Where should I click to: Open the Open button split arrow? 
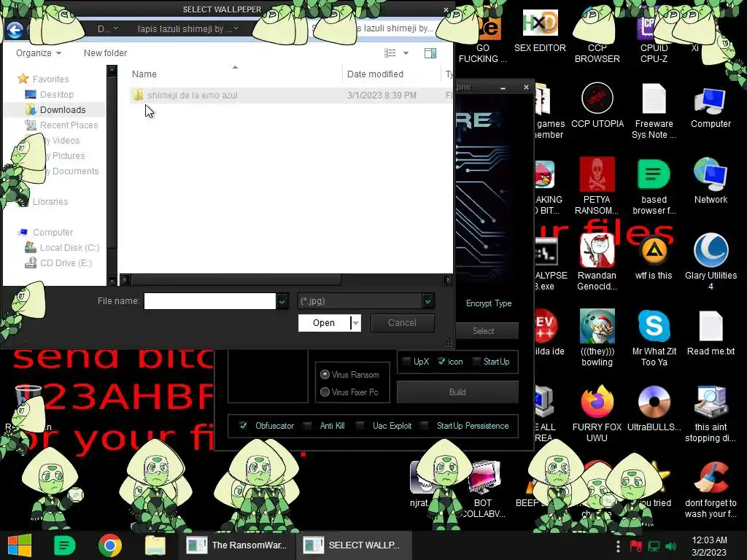click(x=355, y=323)
